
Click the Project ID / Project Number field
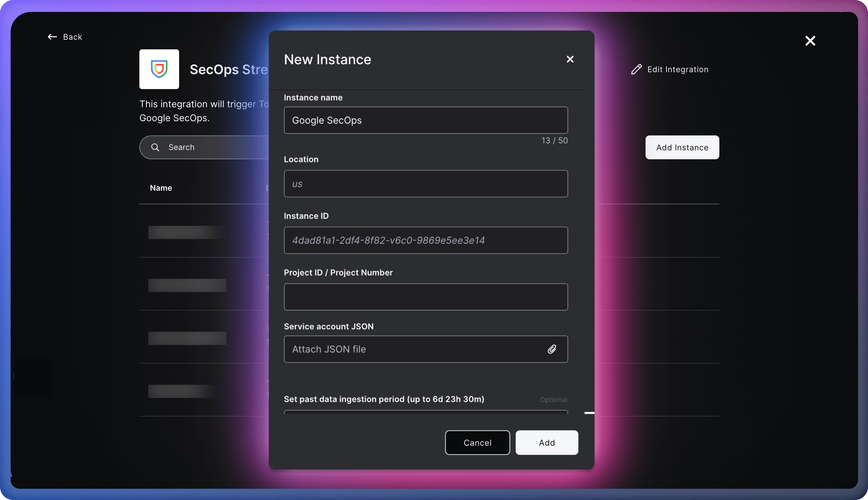point(426,297)
